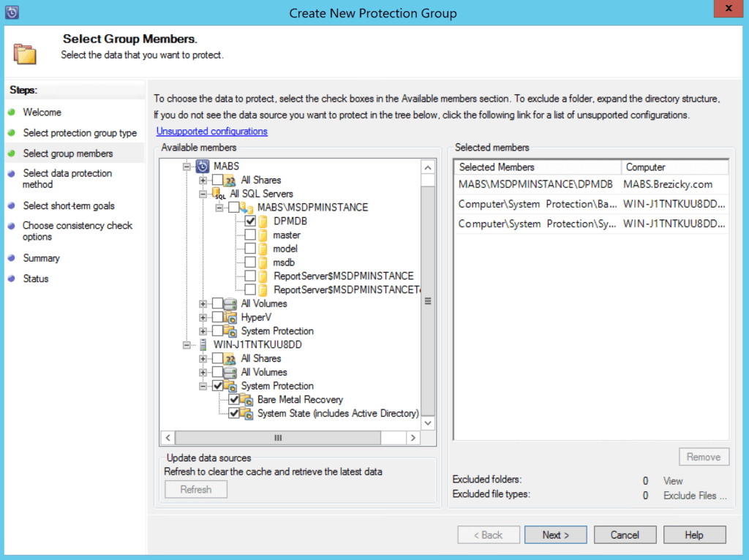The width and height of the screenshot is (749, 560).
Task: Open the Select protection group type step
Action: click(80, 133)
